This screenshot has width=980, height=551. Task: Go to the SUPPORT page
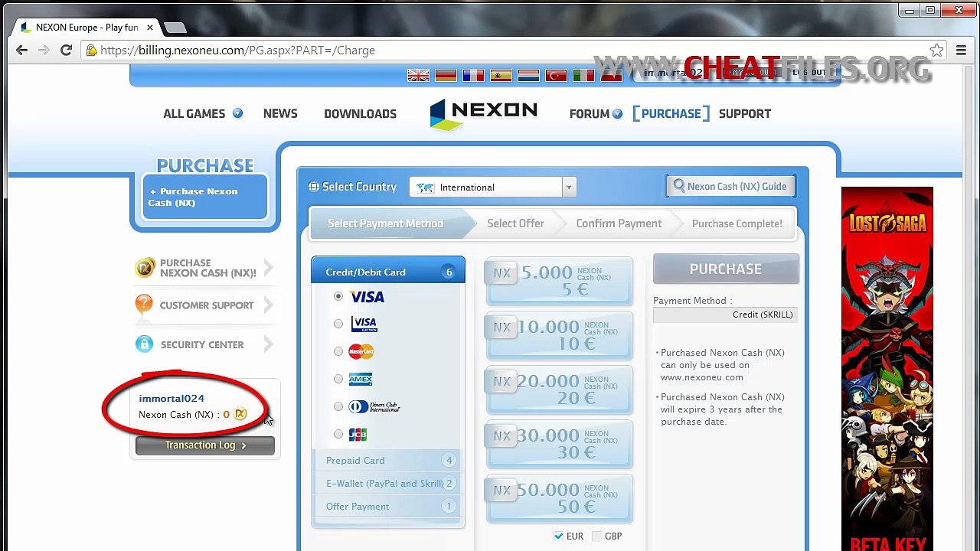745,113
